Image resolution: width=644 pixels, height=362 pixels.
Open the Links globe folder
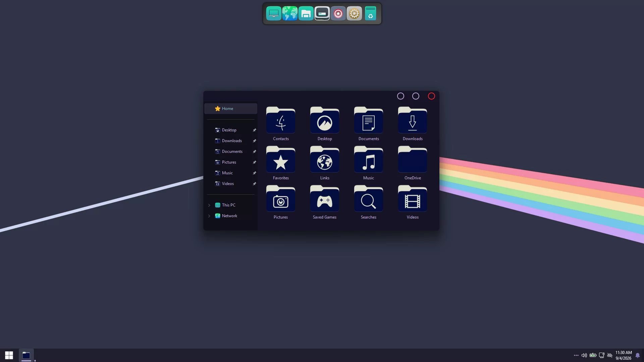(x=325, y=163)
